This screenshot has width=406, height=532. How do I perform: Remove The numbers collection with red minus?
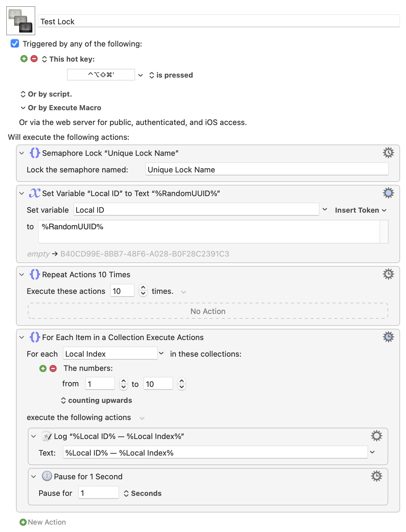click(53, 368)
